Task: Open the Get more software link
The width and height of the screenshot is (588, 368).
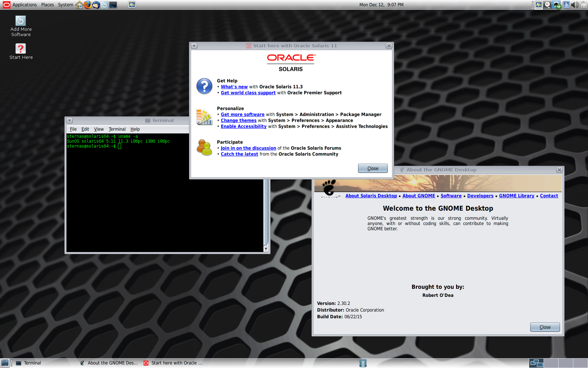Action: point(243,114)
